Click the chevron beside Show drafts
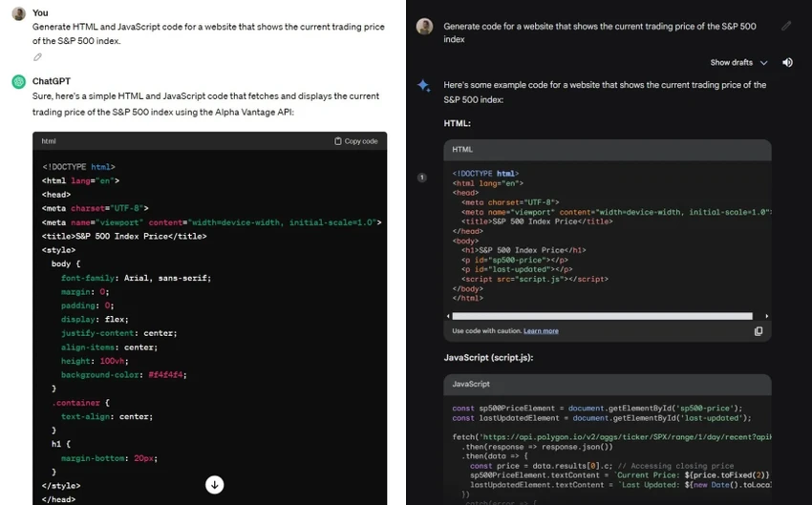 (763, 63)
